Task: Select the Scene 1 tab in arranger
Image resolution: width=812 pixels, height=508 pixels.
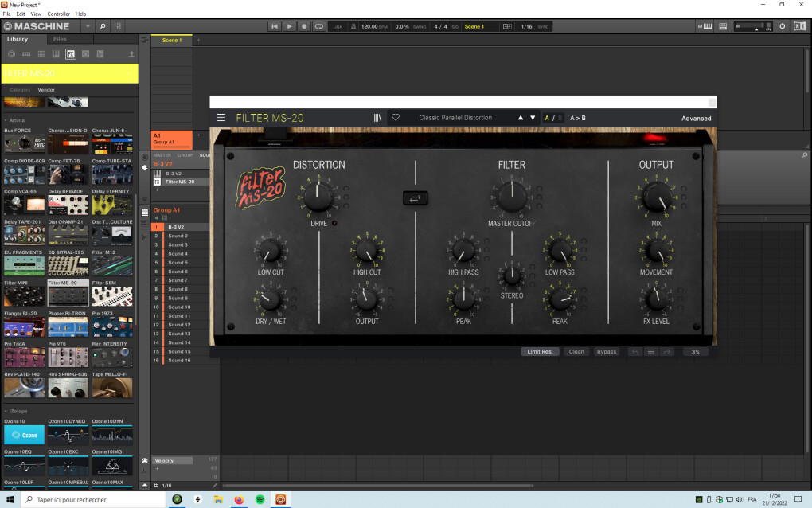Action: pyautogui.click(x=172, y=40)
